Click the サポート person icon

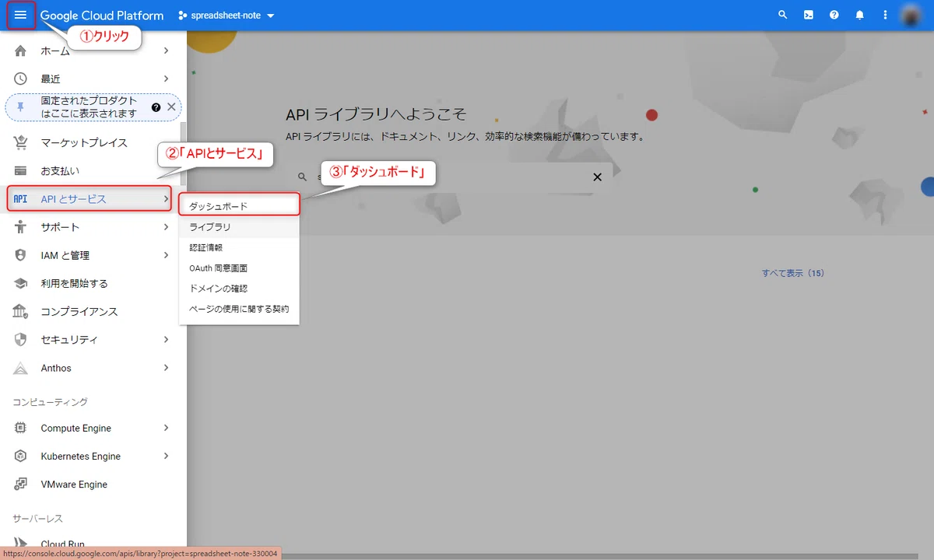[x=21, y=227]
